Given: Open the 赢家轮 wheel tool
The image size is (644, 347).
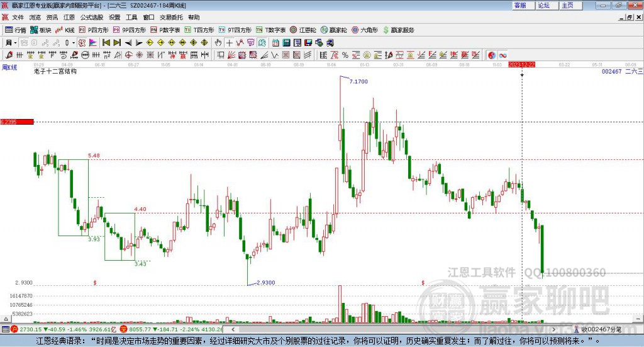Looking at the screenshot, I should click(x=333, y=30).
